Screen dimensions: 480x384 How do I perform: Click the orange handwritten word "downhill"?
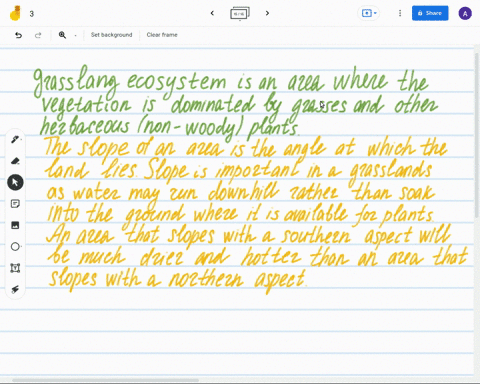(243, 192)
